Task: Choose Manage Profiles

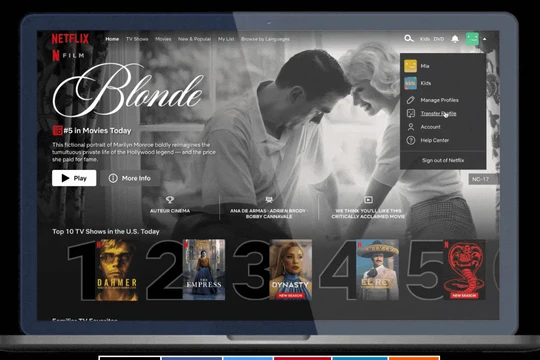Action: pyautogui.click(x=439, y=100)
